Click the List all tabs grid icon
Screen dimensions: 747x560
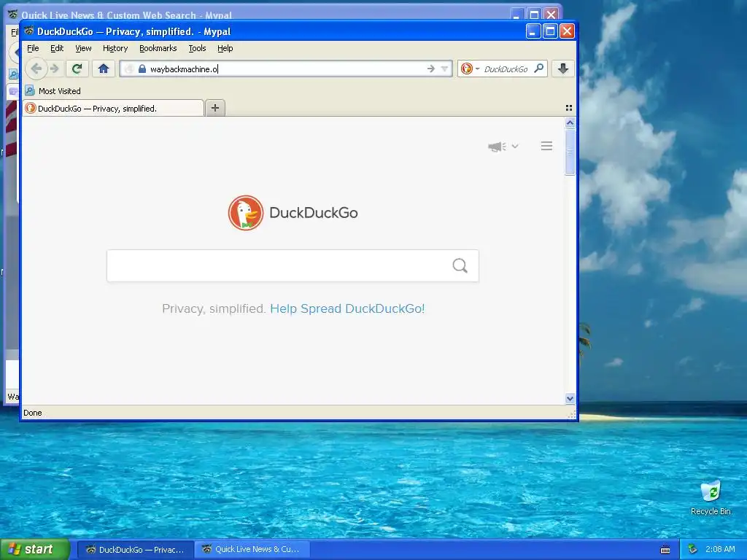[569, 108]
